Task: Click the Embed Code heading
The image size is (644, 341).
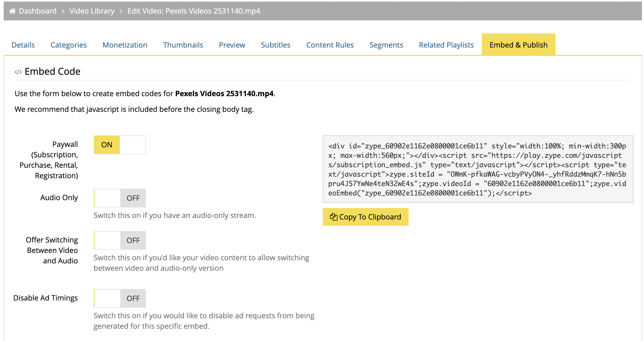Action: (52, 72)
